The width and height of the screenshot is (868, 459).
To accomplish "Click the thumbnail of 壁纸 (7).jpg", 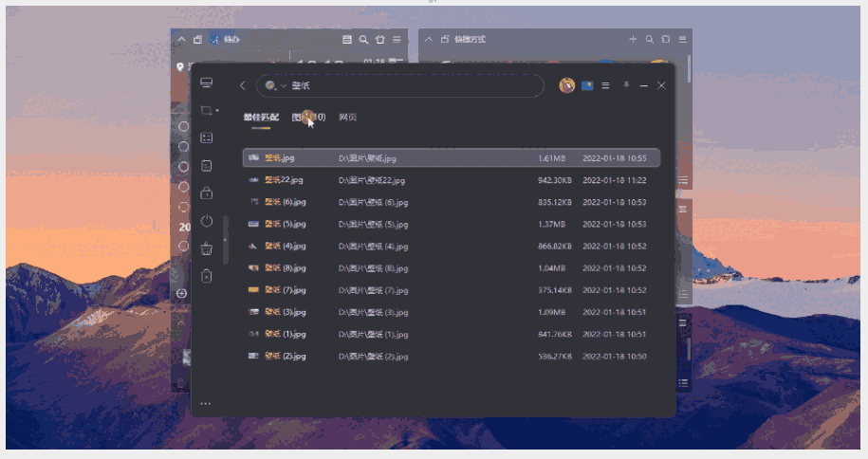I will tap(253, 289).
